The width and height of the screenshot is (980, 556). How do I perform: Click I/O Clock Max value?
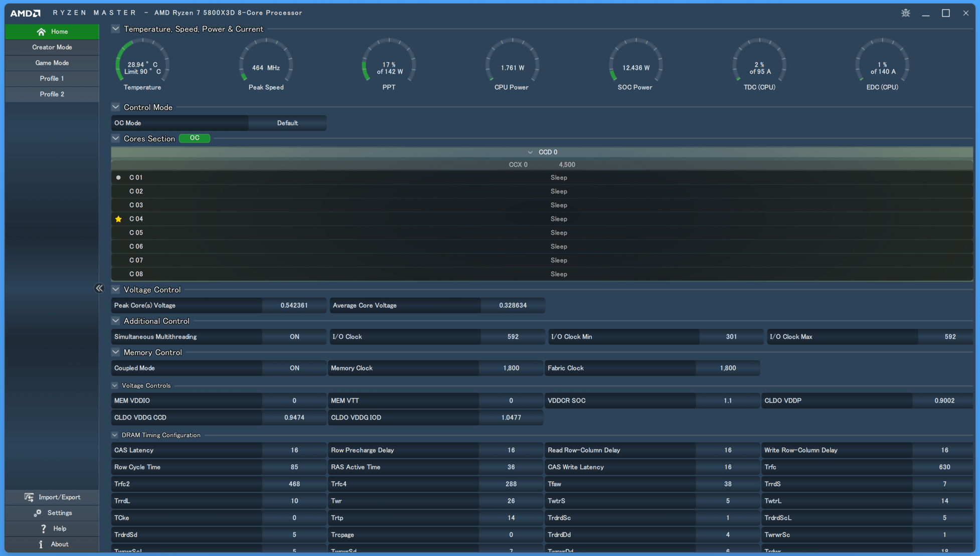(946, 336)
